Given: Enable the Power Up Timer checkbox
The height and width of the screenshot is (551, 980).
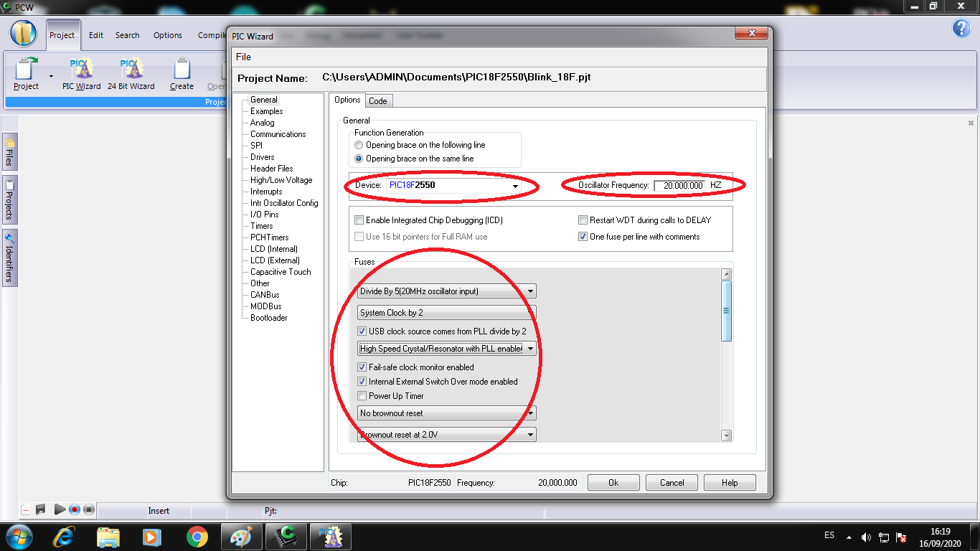Looking at the screenshot, I should (362, 396).
